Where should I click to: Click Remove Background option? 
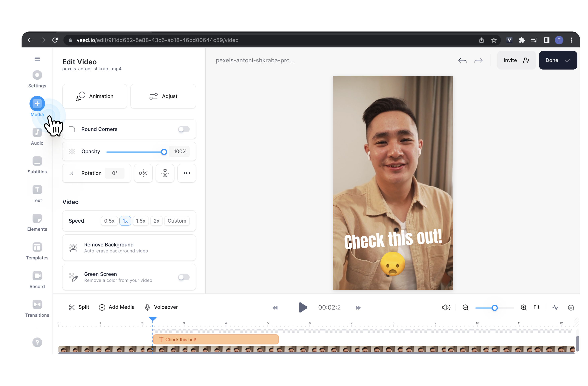[129, 248]
